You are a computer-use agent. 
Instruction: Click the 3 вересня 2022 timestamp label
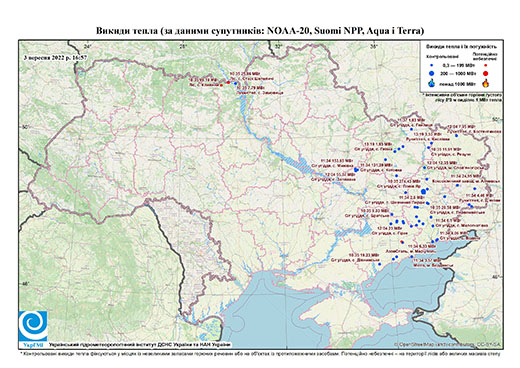(55, 57)
